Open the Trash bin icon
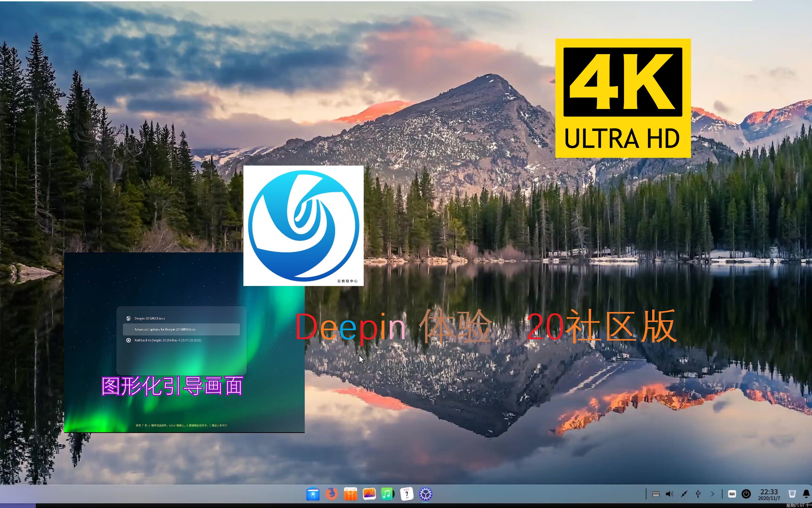 point(792,494)
